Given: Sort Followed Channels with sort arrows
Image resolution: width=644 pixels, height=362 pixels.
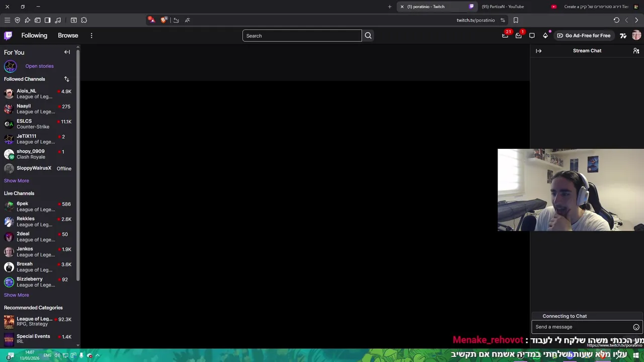Looking at the screenshot, I should point(66,79).
